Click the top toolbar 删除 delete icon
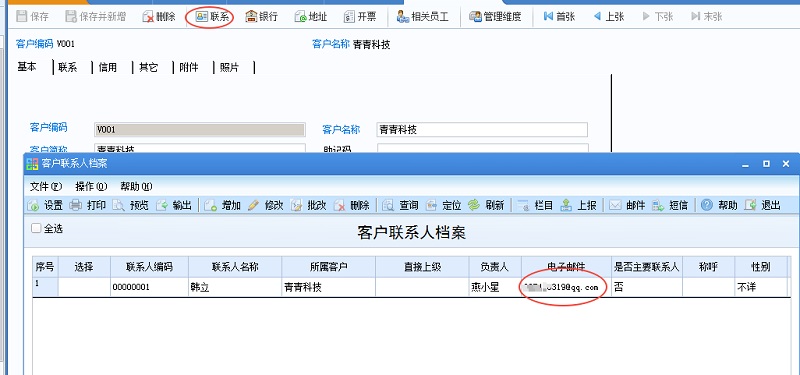The width and height of the screenshot is (800, 375). click(148, 17)
